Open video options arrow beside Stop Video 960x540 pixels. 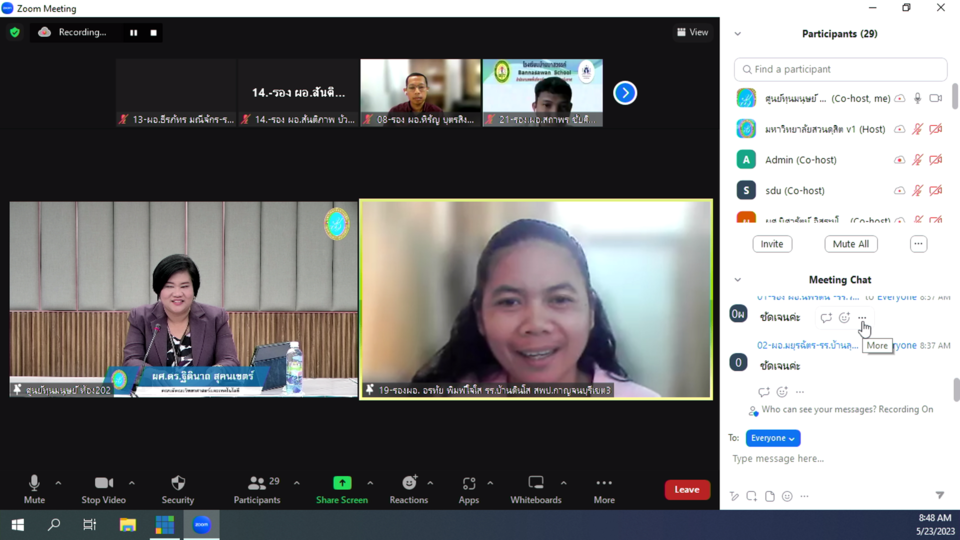point(132,483)
